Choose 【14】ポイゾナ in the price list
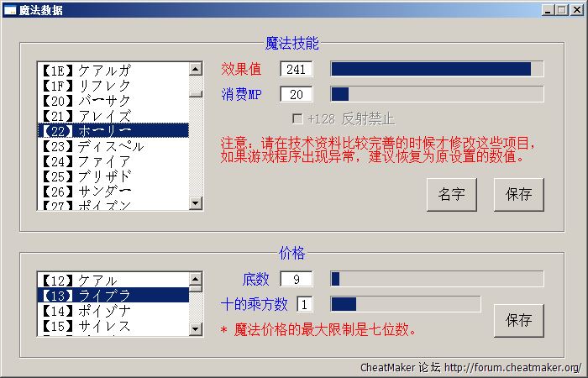The image size is (588, 378). click(112, 310)
